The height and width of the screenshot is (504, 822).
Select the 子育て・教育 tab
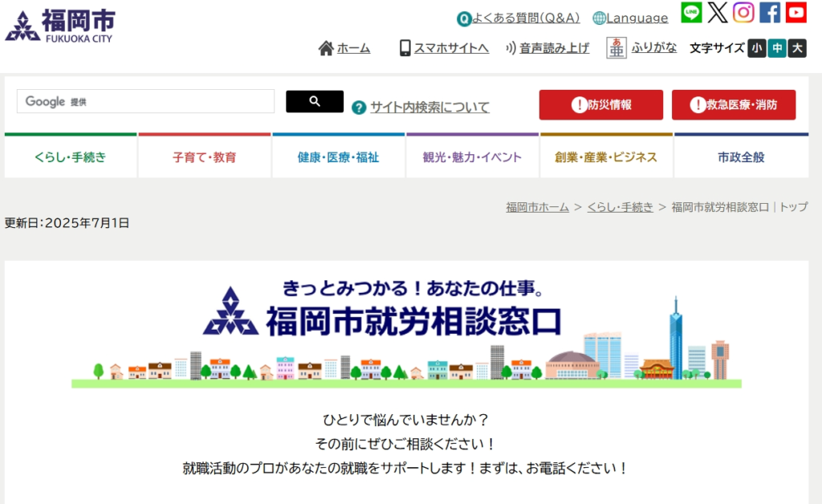tap(205, 157)
